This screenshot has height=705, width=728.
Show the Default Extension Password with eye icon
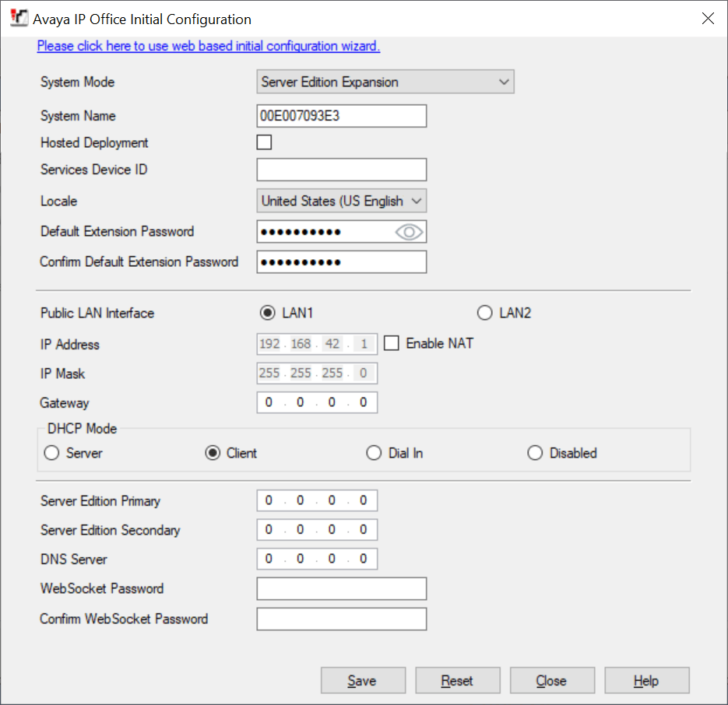tap(409, 232)
